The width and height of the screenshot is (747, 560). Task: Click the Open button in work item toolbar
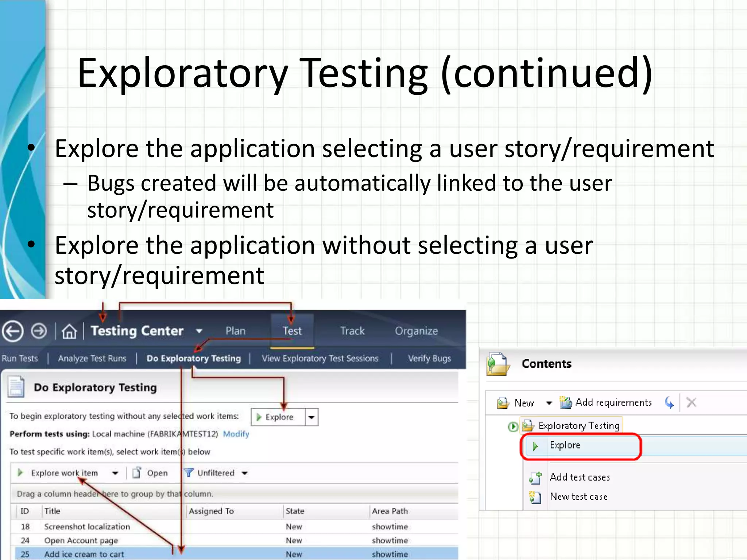[150, 473]
